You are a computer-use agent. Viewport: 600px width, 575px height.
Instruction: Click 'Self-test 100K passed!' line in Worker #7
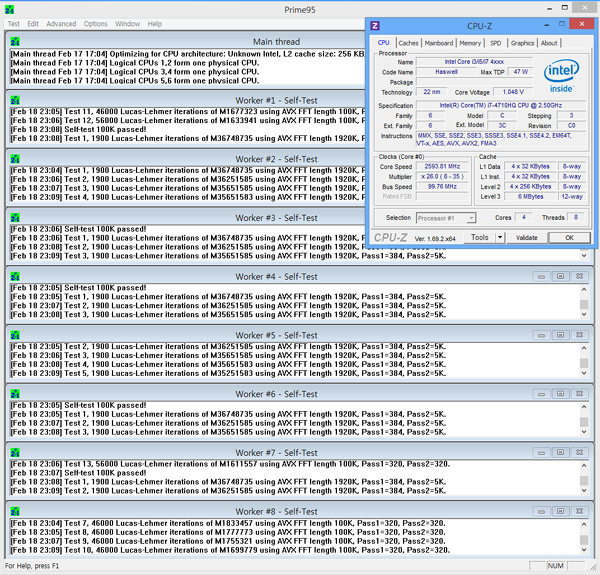coord(78,473)
